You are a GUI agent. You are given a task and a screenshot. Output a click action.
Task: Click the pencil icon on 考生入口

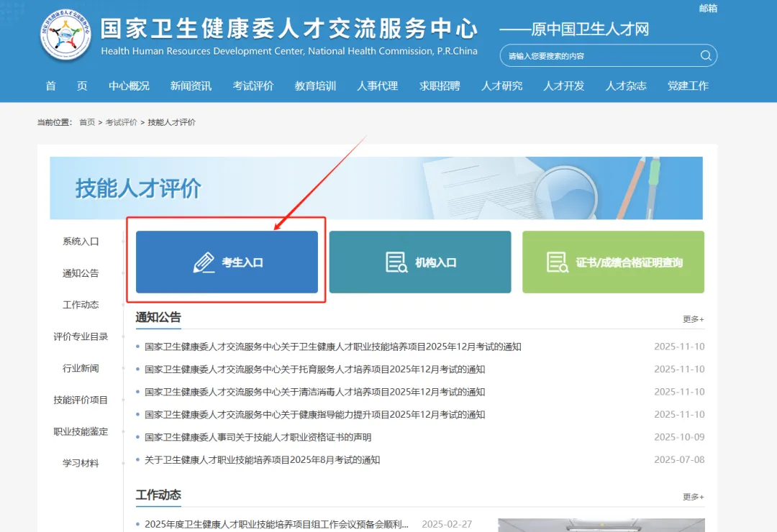[204, 262]
